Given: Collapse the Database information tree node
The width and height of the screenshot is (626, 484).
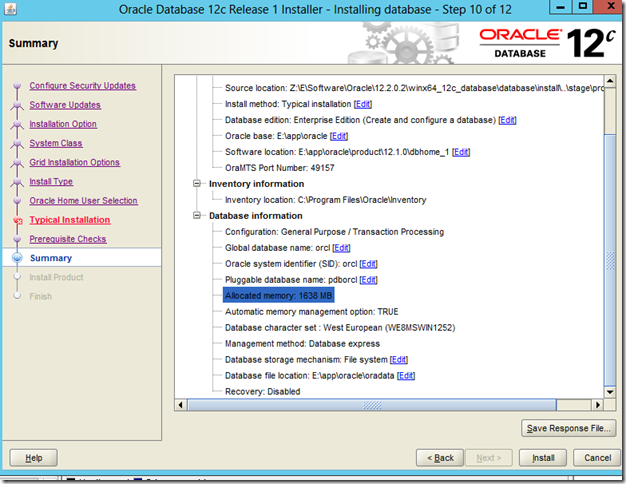Looking at the screenshot, I should click(x=197, y=216).
